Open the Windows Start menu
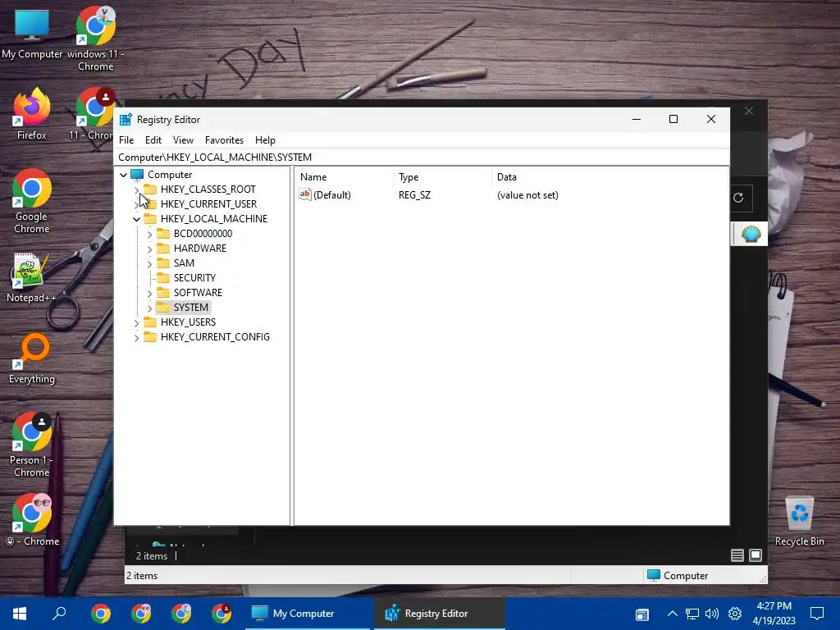This screenshot has width=840, height=630. [x=20, y=614]
